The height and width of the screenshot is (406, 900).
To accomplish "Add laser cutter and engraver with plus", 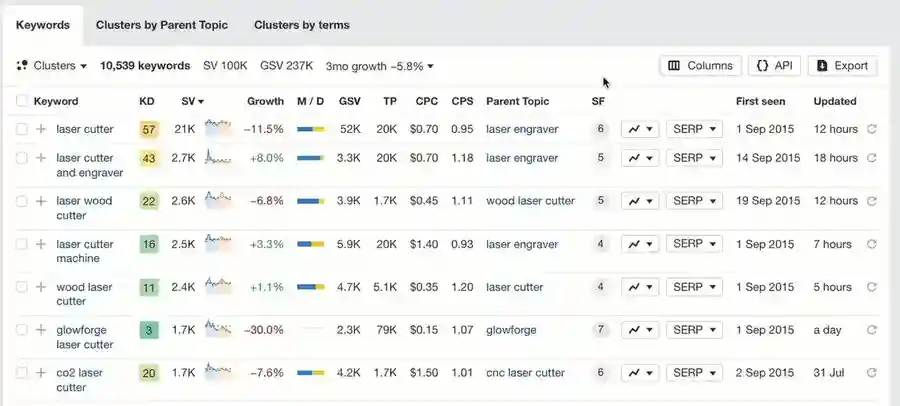I will point(41,158).
